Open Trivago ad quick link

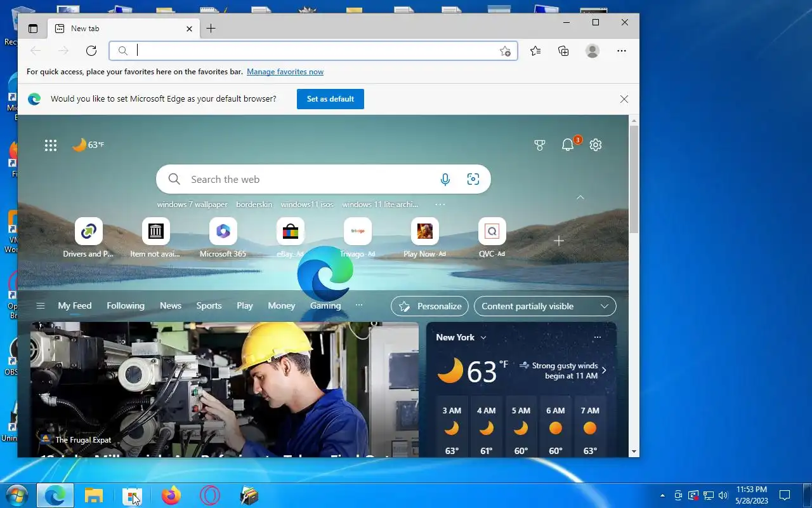pyautogui.click(x=358, y=238)
